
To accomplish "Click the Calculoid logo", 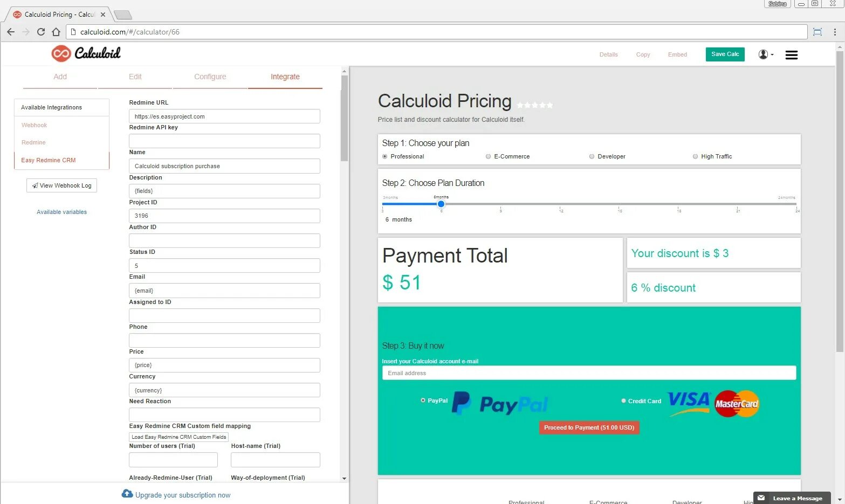I will (x=86, y=53).
